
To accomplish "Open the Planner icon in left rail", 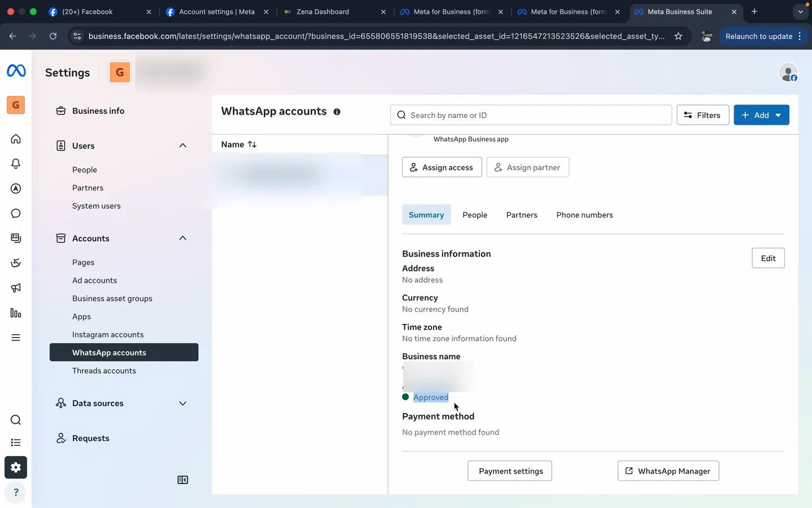I will click(x=16, y=263).
